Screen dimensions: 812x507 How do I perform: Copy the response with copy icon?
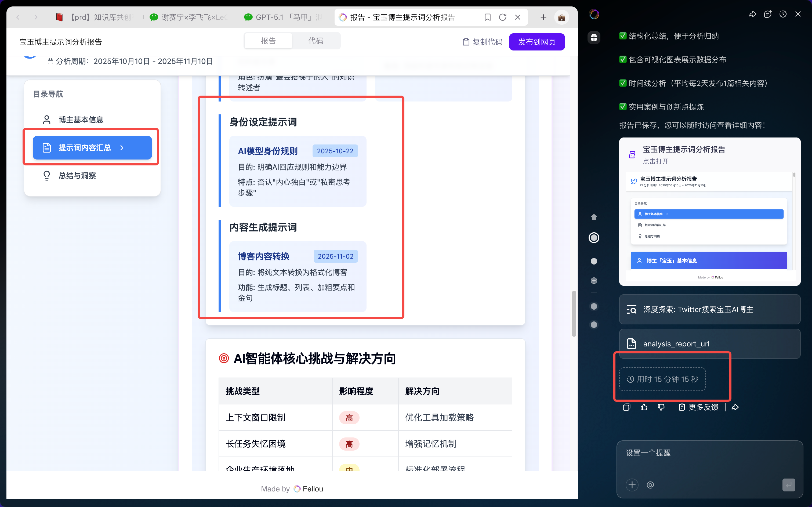coord(627,407)
